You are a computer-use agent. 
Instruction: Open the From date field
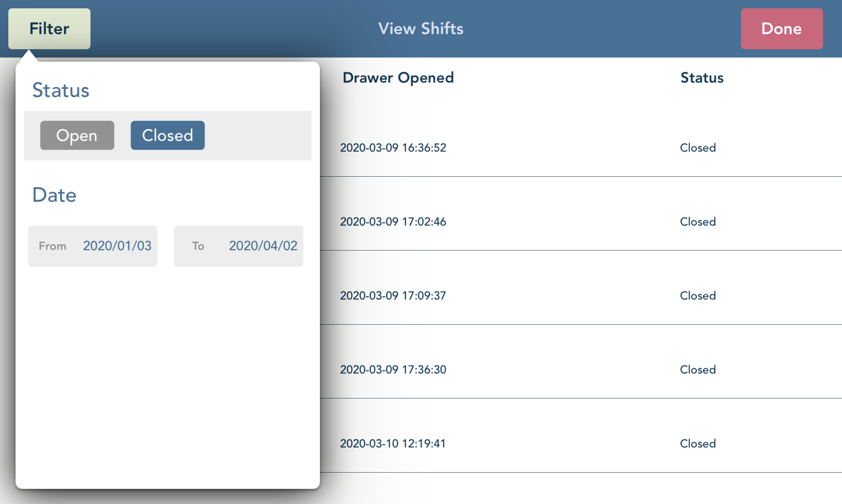pos(92,246)
